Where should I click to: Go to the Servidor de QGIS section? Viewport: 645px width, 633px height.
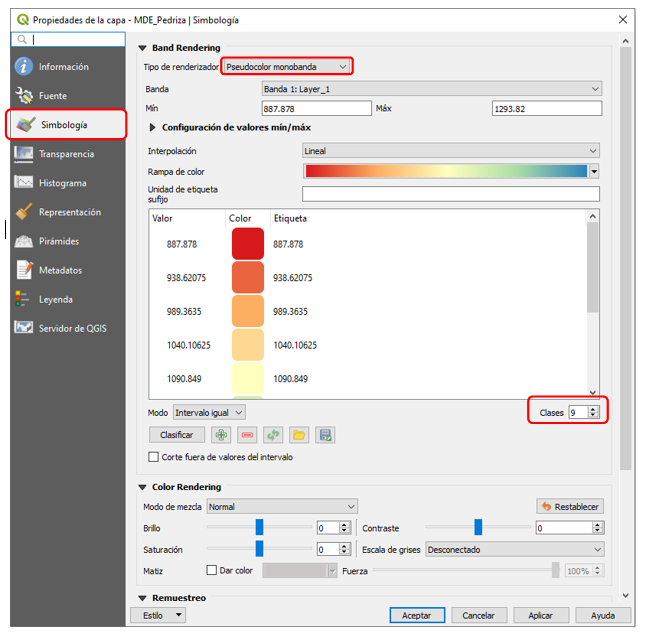click(72, 328)
